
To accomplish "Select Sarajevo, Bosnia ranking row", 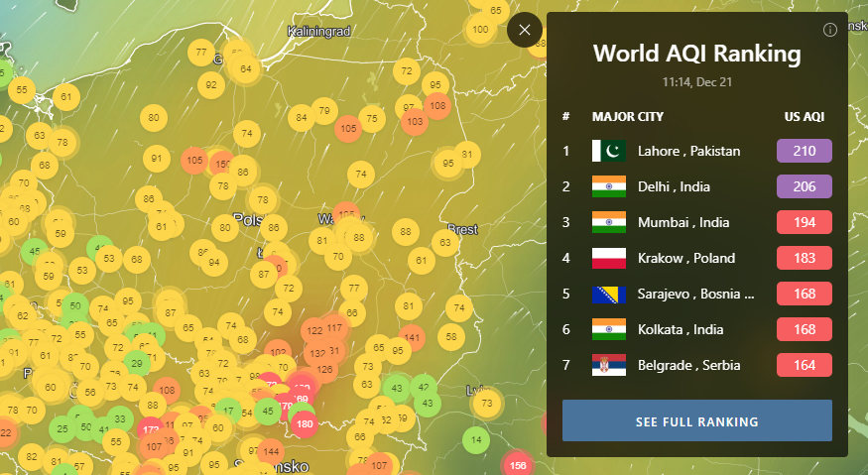I will [697, 294].
